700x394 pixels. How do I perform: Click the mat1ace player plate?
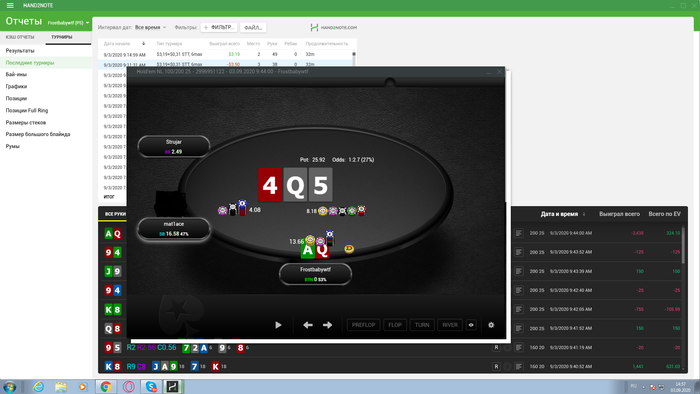[174, 228]
